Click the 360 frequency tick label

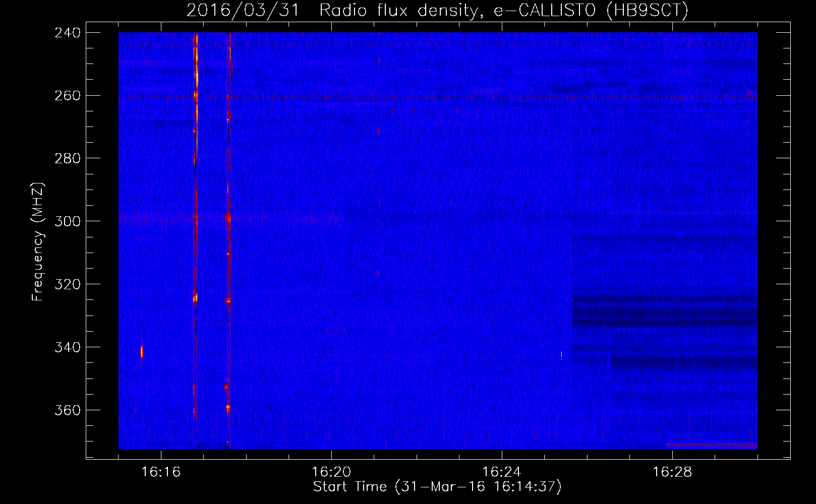(x=68, y=411)
